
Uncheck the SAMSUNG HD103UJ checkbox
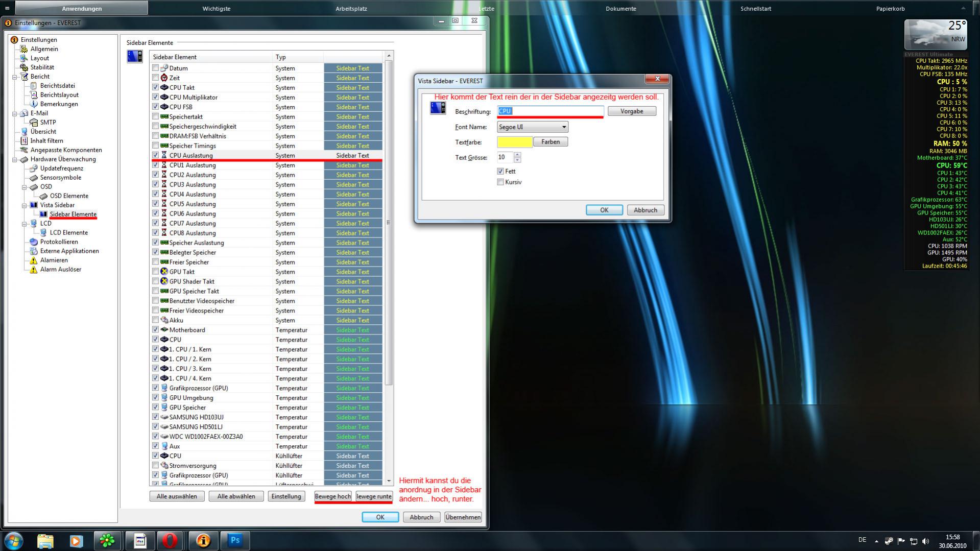[x=155, y=417]
